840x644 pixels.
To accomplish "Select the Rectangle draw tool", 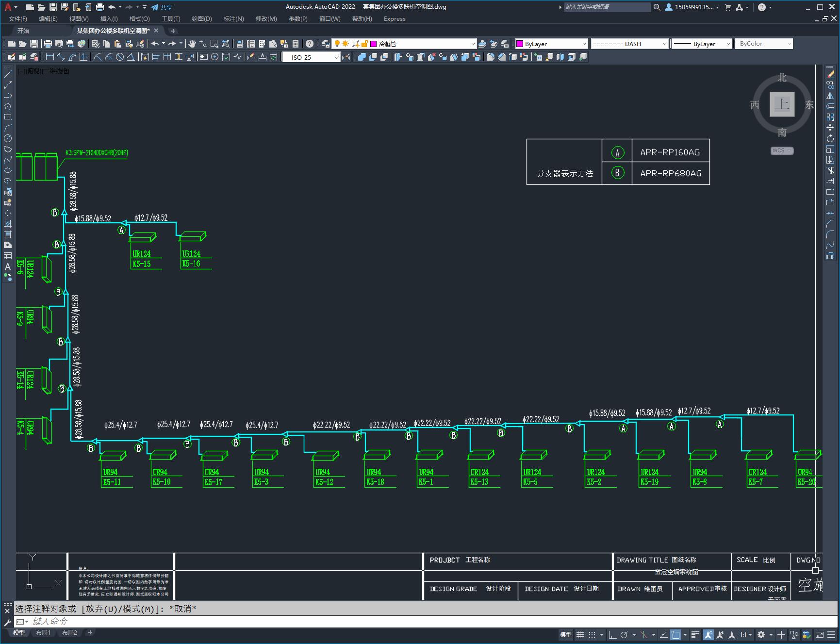I will click(8, 117).
